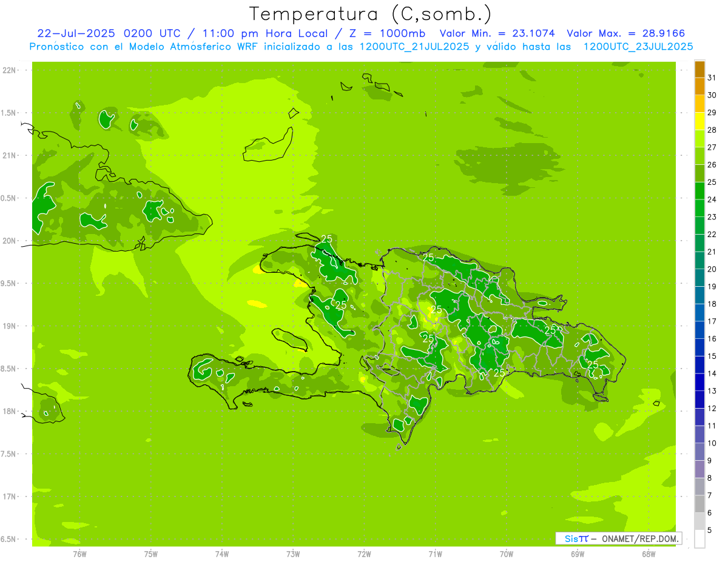728x562 pixels.
Task: Click the legend color band between 13 and 14
Action: pos(699,382)
